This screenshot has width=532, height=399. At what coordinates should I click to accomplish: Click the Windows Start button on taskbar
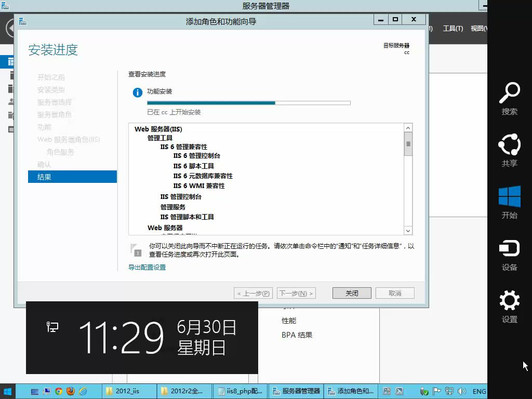(8, 391)
